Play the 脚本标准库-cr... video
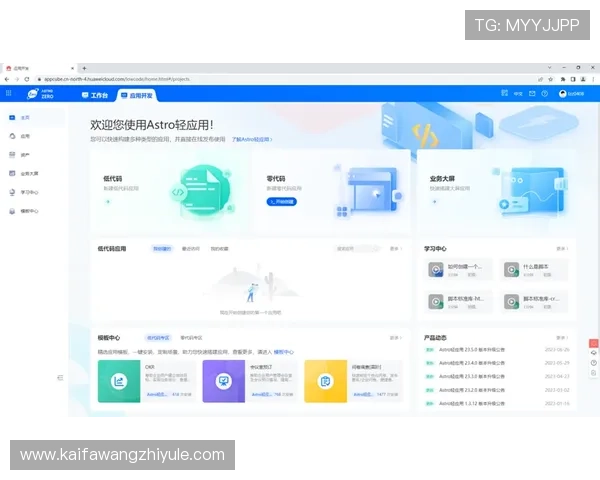 click(511, 302)
